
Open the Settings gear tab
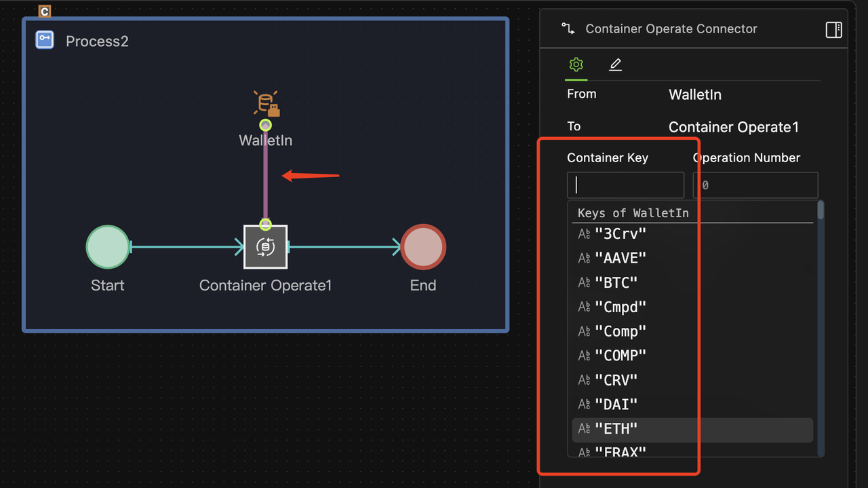pyautogui.click(x=576, y=65)
